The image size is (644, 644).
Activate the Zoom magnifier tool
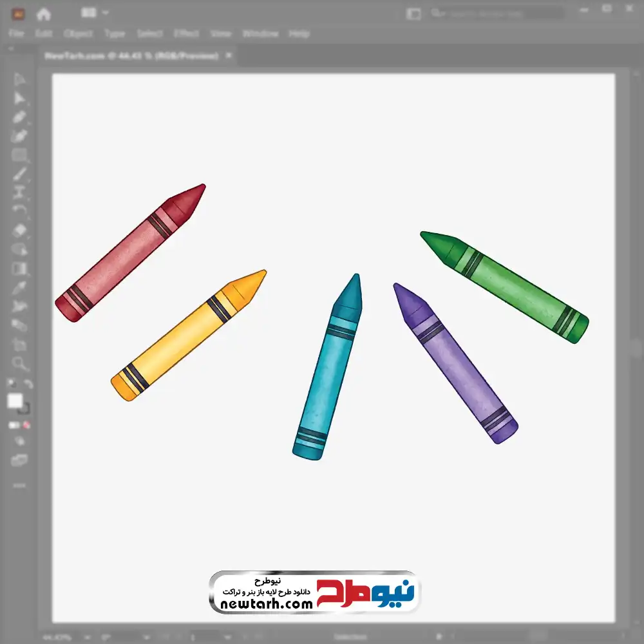(x=19, y=364)
